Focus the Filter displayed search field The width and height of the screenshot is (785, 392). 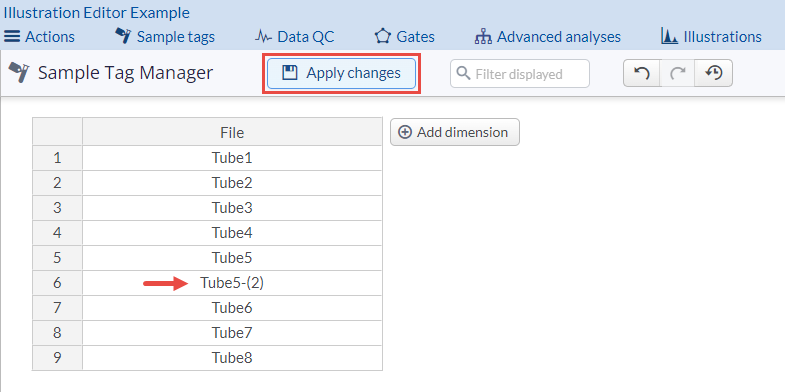coord(520,74)
